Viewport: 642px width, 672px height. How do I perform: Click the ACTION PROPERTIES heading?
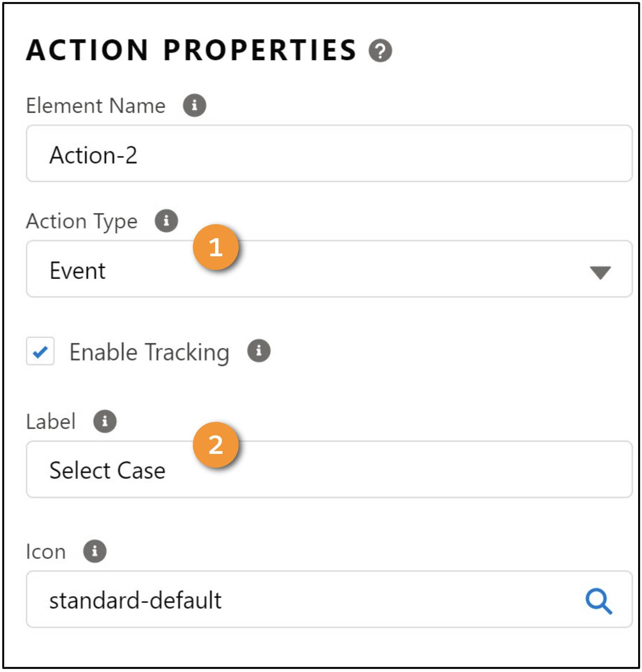coord(191,50)
